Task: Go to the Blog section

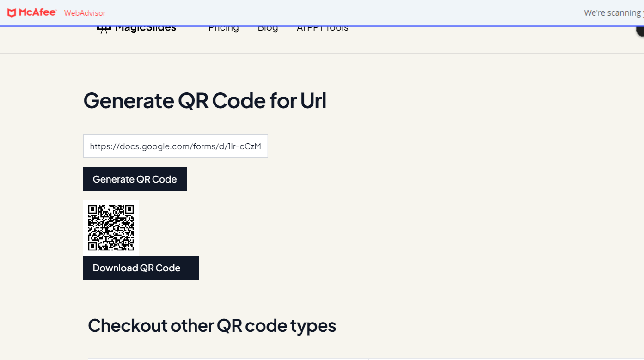Action: 268,28
